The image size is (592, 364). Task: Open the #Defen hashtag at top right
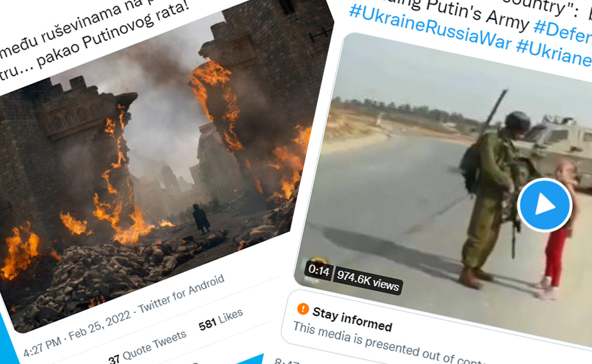[563, 30]
